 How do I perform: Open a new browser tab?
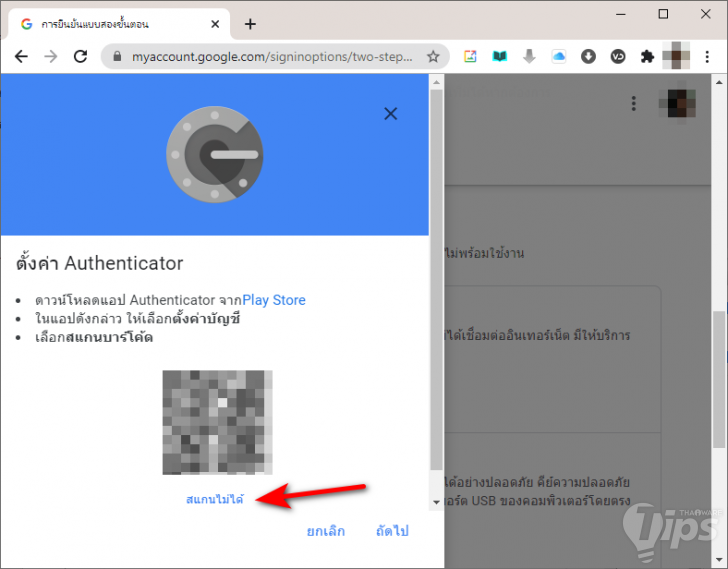tap(250, 24)
